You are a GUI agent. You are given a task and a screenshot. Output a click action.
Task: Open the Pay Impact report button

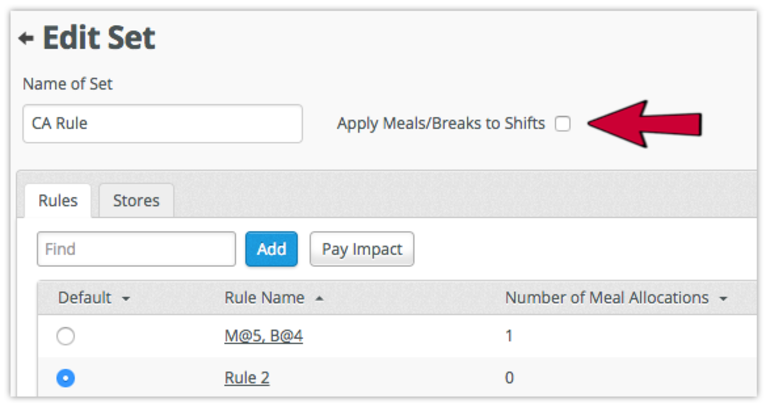click(x=362, y=249)
